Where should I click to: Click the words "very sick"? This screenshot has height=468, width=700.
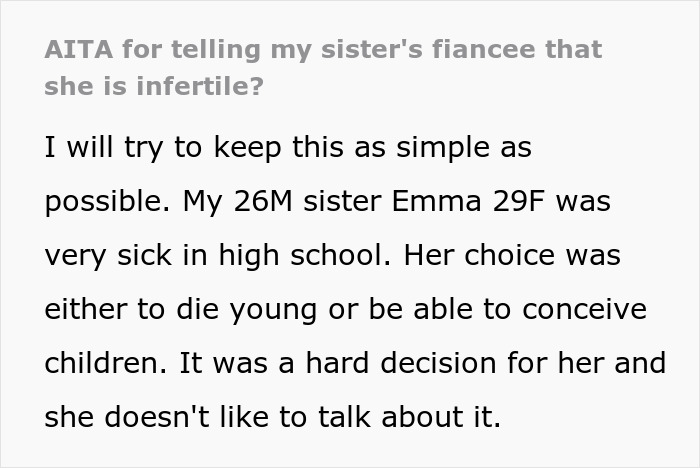point(108,254)
